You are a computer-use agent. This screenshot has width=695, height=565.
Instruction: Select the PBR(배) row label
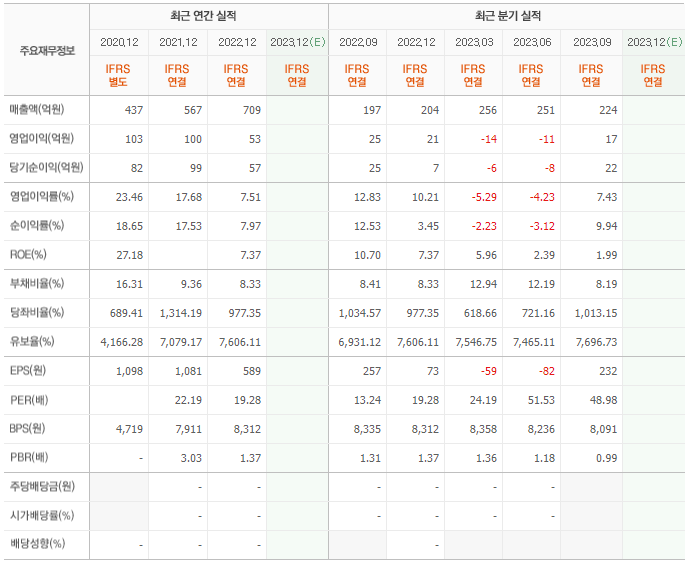coord(29,457)
